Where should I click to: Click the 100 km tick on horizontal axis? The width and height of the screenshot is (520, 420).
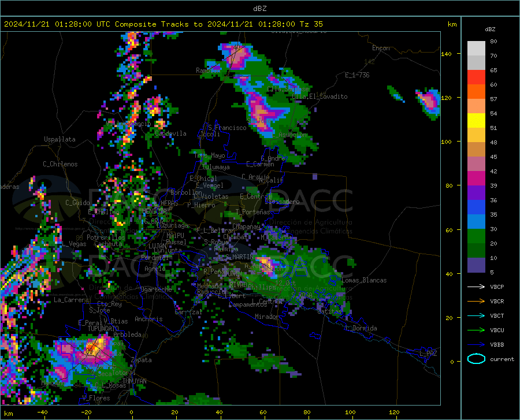[x=350, y=412]
